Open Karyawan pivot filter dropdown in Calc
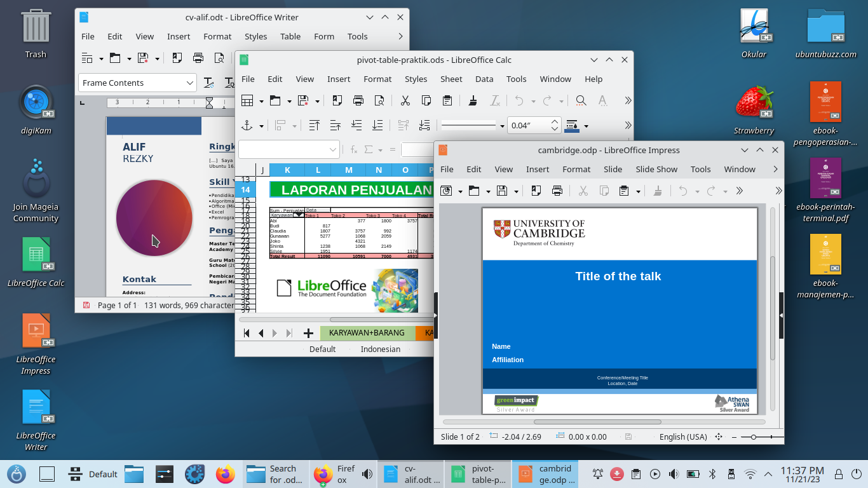This screenshot has width=868, height=488. pyautogui.click(x=298, y=215)
